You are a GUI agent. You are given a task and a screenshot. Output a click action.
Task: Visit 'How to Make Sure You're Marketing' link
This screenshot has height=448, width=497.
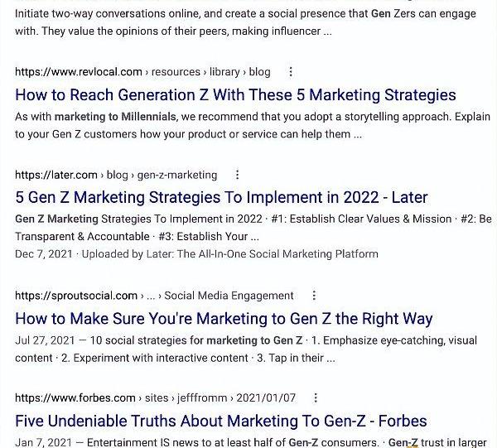[x=224, y=319]
